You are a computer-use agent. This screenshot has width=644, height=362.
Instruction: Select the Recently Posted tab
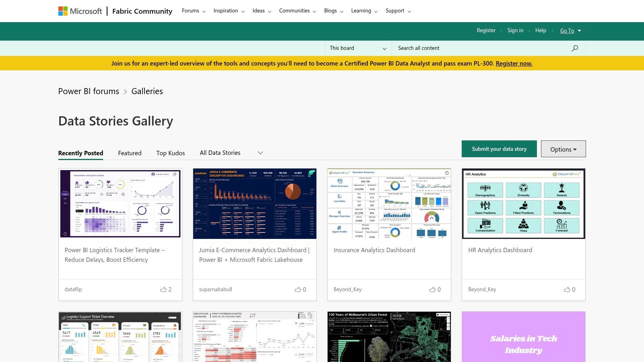tap(80, 153)
